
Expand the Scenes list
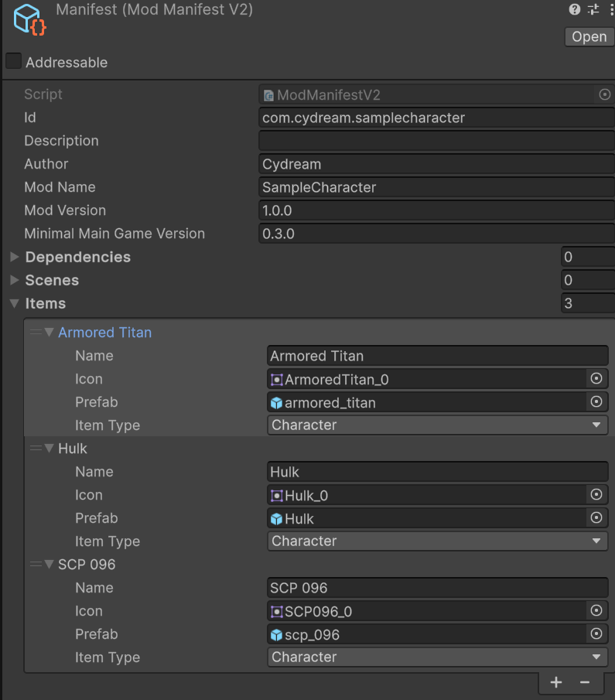(x=14, y=280)
